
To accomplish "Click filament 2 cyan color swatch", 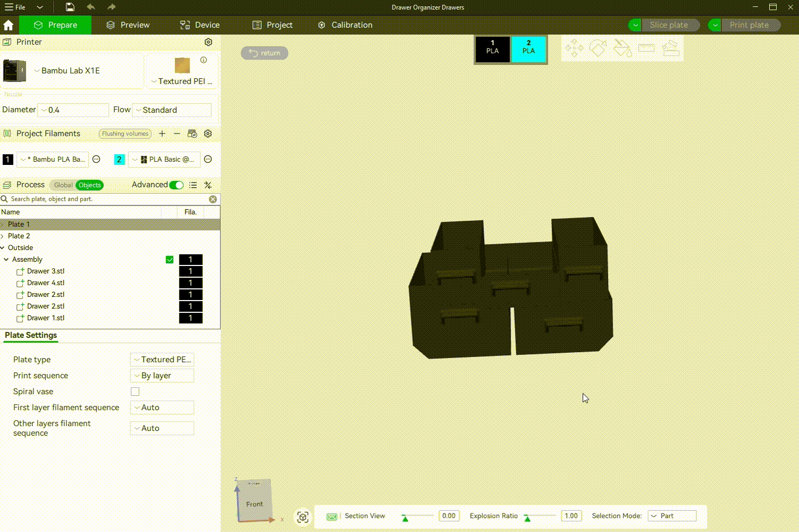I will point(119,159).
